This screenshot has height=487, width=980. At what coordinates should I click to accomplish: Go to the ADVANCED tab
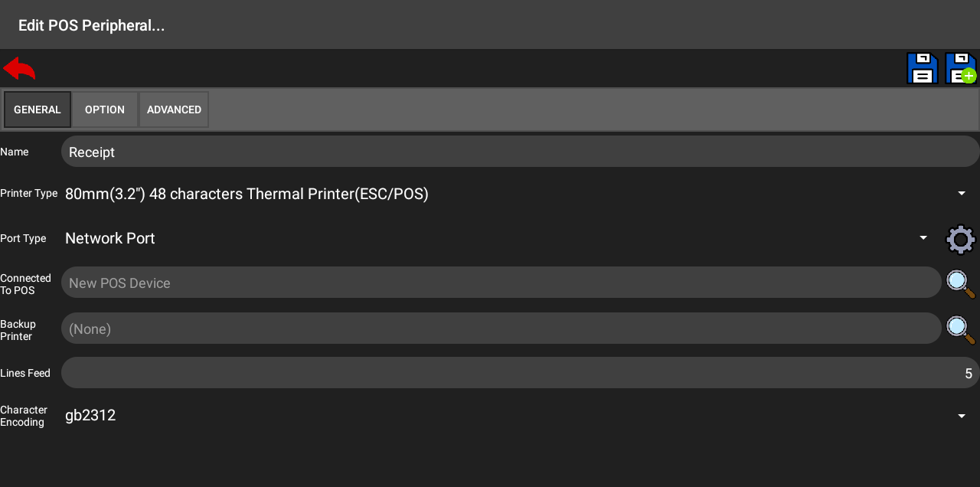click(174, 109)
